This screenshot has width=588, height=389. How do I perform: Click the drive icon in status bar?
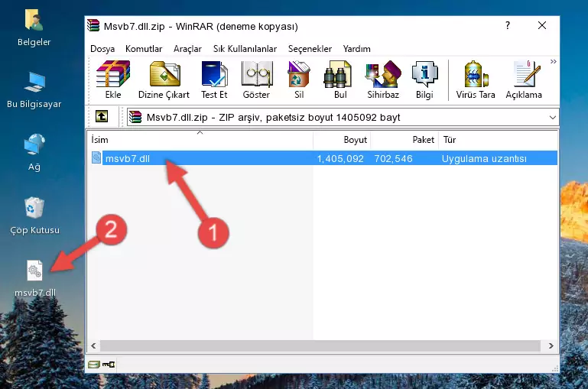click(x=94, y=364)
